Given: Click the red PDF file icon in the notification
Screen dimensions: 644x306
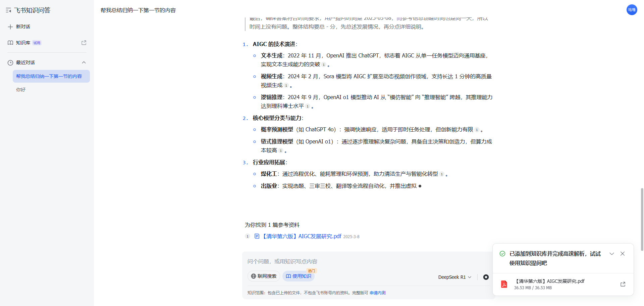Looking at the screenshot, I should tap(504, 284).
